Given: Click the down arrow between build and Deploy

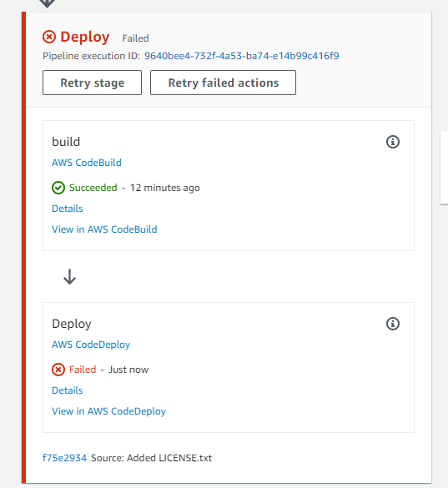Looking at the screenshot, I should 69,277.
